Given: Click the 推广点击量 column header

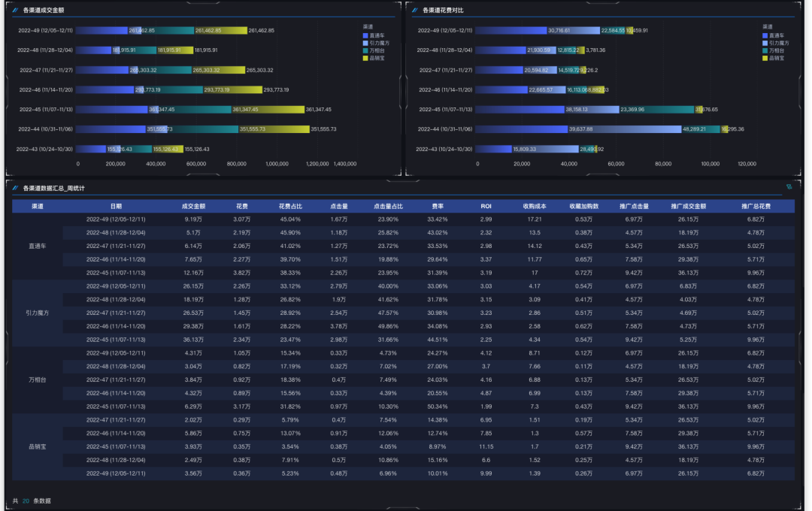Looking at the screenshot, I should [634, 206].
